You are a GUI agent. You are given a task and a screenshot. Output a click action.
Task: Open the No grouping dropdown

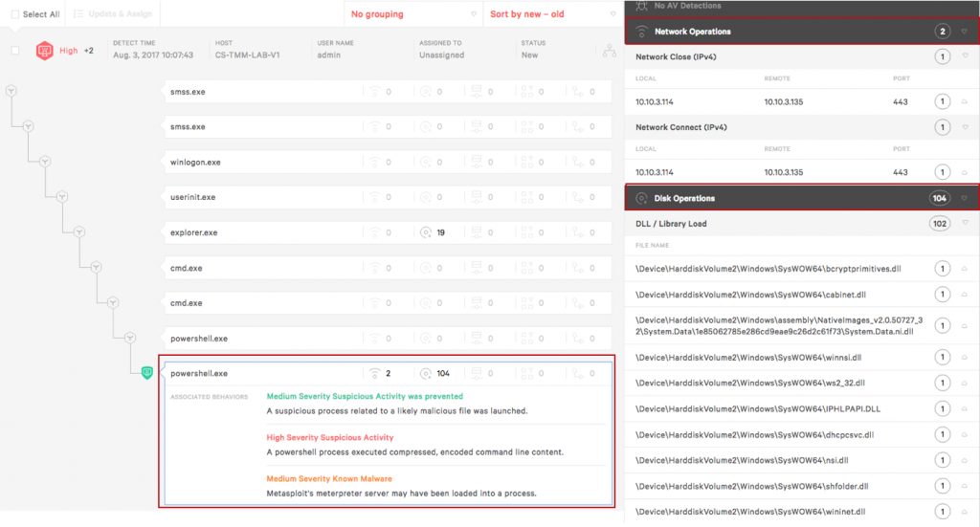pyautogui.click(x=413, y=13)
